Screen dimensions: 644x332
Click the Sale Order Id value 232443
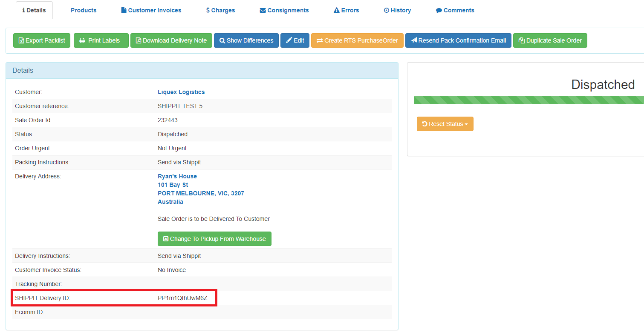point(168,120)
